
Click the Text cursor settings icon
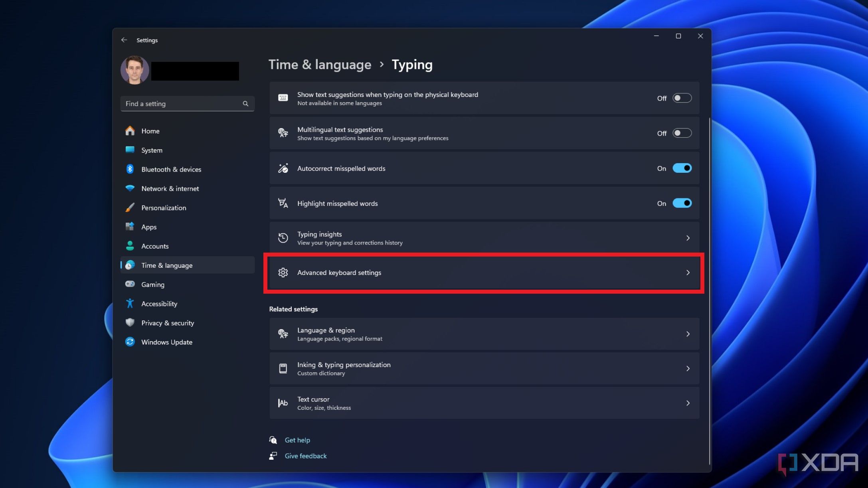click(x=283, y=403)
